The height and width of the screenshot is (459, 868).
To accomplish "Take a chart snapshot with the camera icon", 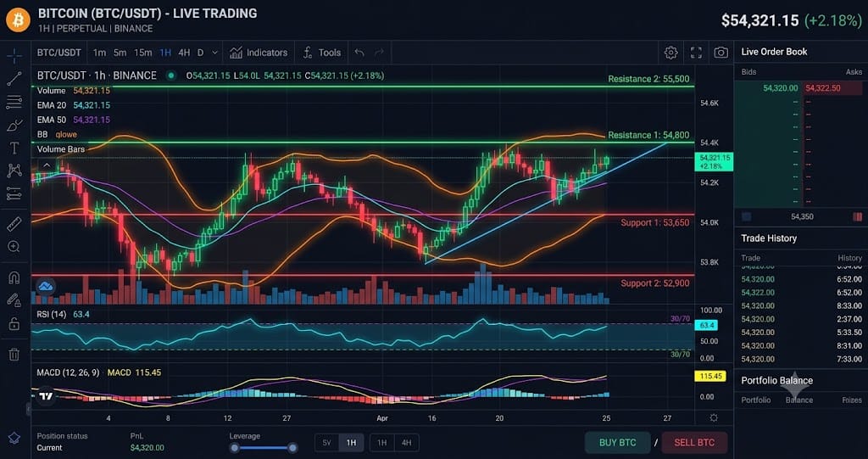I will click(721, 53).
